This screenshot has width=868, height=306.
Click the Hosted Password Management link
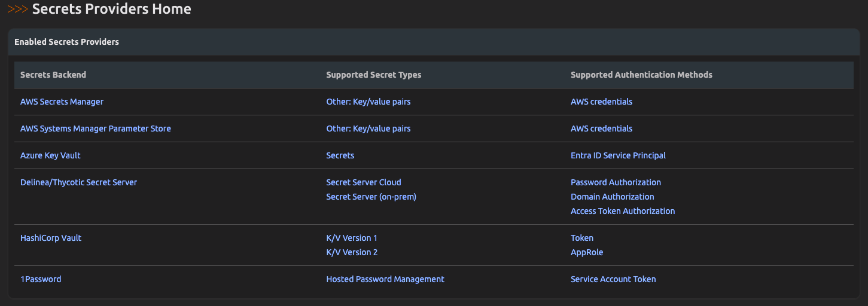385,279
